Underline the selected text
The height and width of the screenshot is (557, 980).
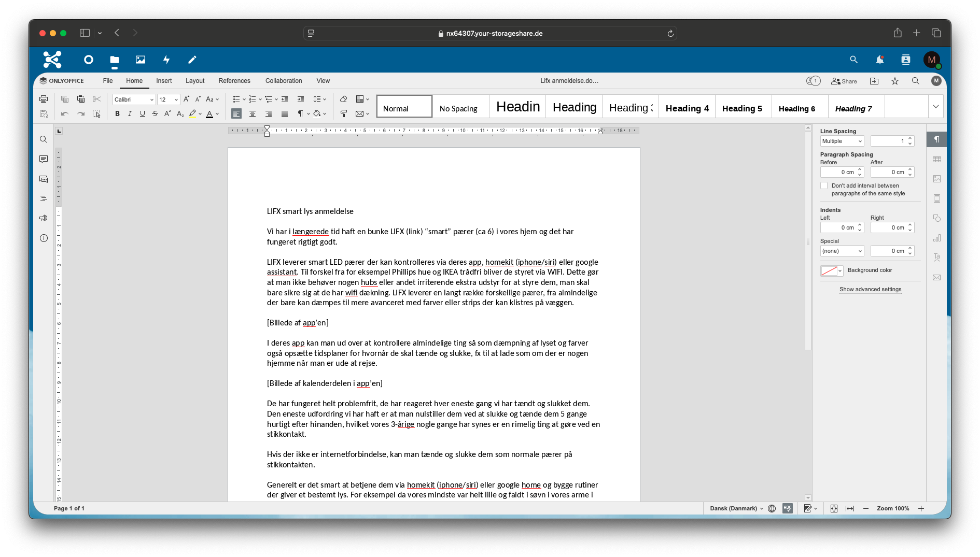click(x=143, y=113)
